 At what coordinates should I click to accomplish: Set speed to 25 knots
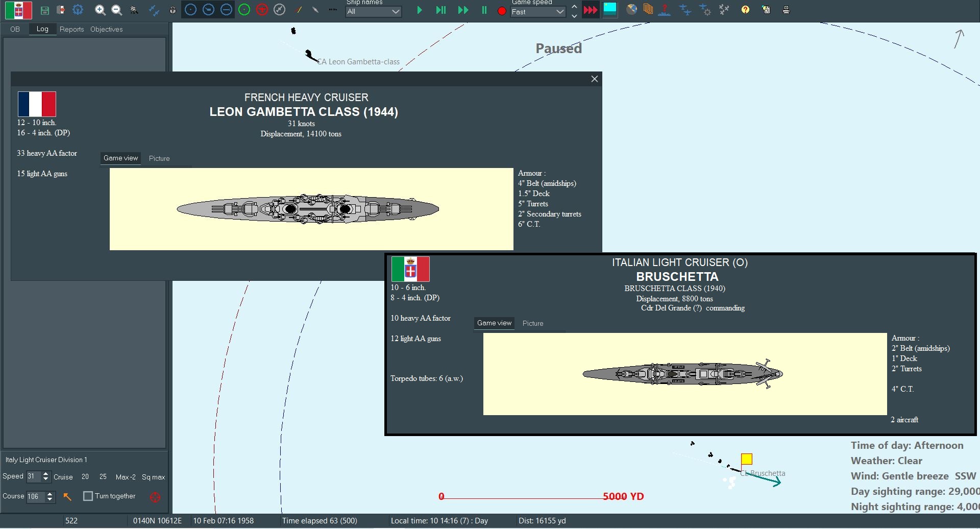103,477
